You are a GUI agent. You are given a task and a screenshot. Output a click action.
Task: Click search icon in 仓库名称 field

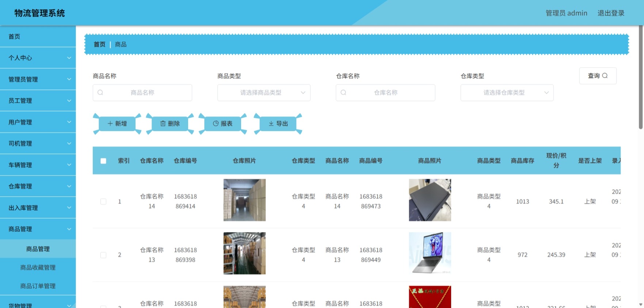pos(343,93)
